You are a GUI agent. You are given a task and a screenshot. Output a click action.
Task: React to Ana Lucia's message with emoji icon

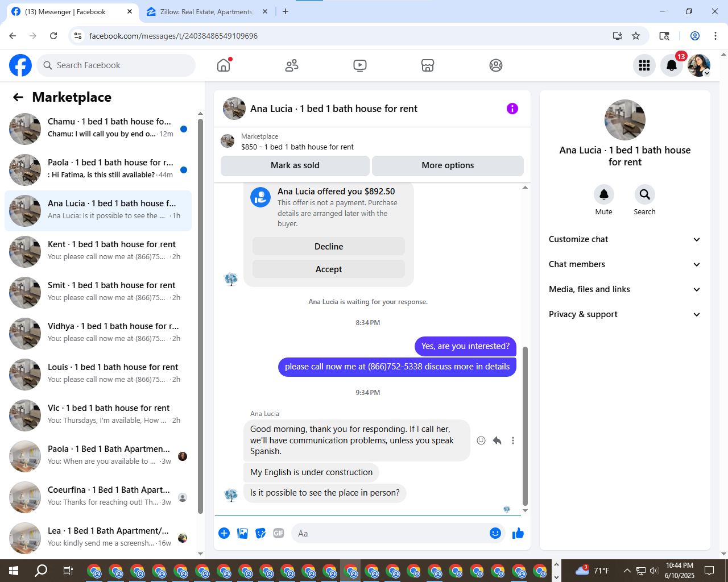click(x=481, y=440)
